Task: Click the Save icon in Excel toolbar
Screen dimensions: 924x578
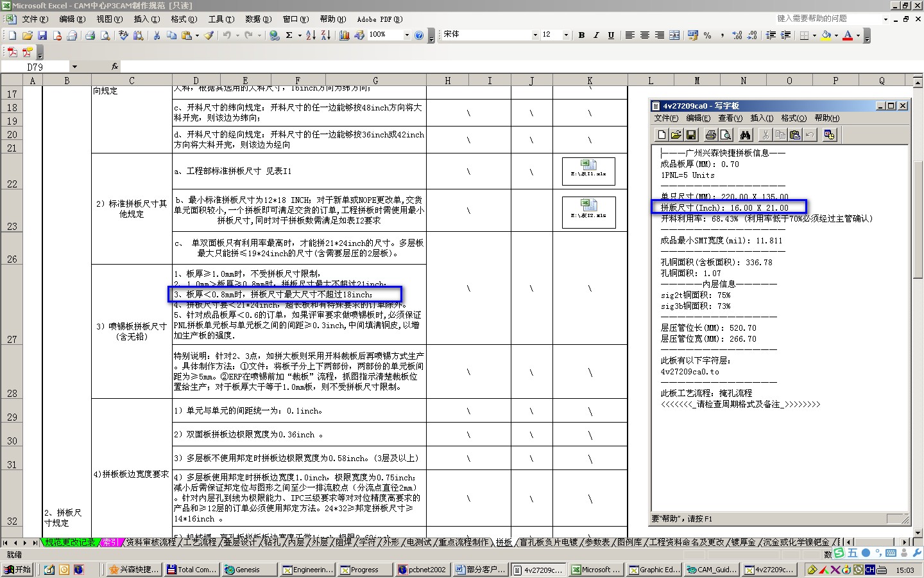Action: (42, 35)
